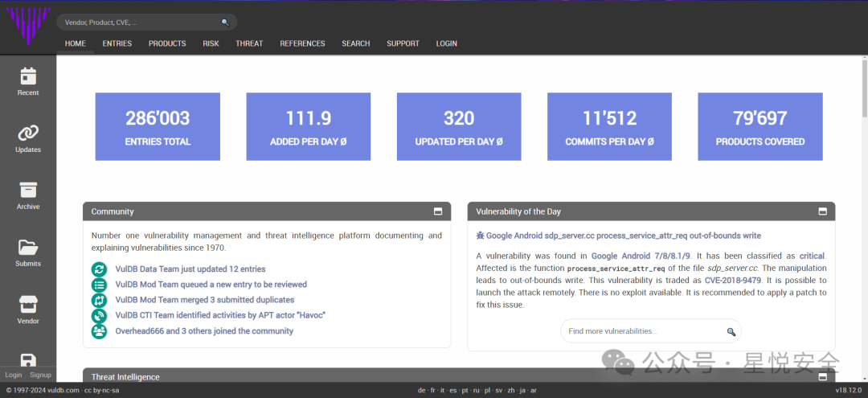Image resolution: width=868 pixels, height=398 pixels.
Task: Click the 111.9 Added Per Day tile
Action: pos(309,127)
